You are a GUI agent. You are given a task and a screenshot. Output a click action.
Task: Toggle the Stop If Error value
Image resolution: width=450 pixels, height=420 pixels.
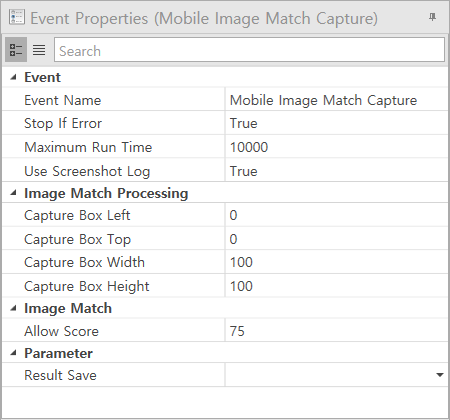[x=336, y=123]
